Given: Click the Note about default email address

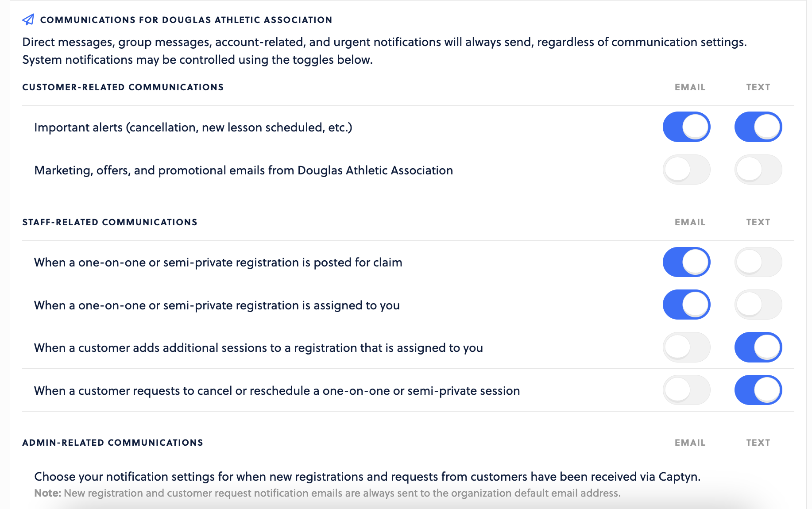Looking at the screenshot, I should click(x=327, y=493).
